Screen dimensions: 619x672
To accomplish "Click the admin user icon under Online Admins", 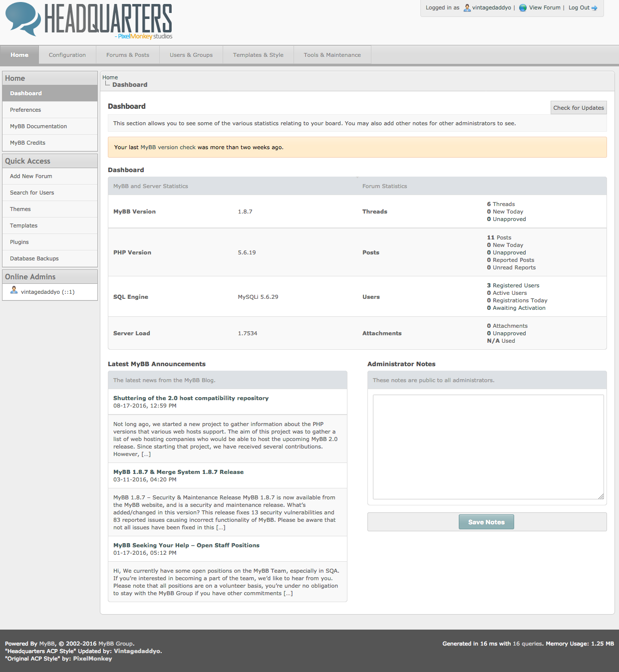I will pyautogui.click(x=14, y=290).
